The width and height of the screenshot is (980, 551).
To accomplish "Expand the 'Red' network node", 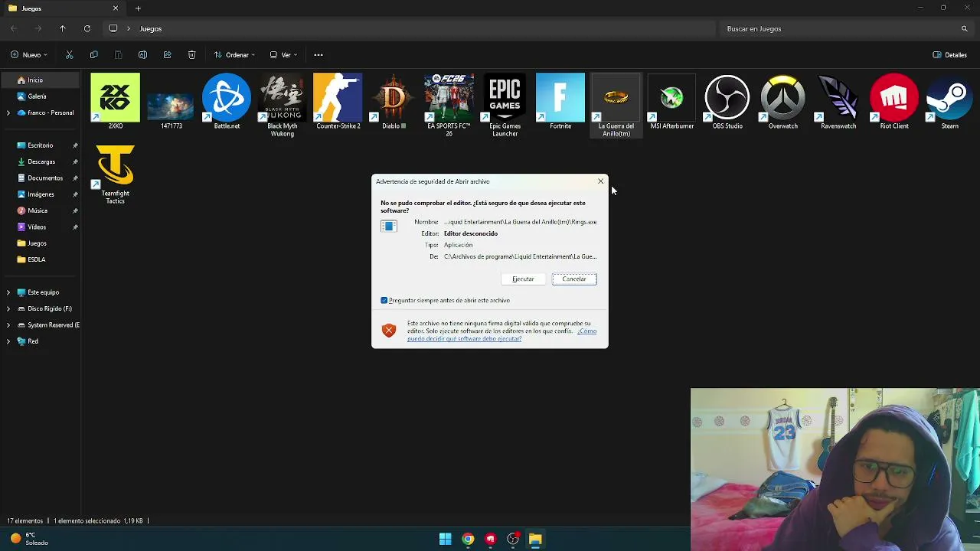I will 8,341.
